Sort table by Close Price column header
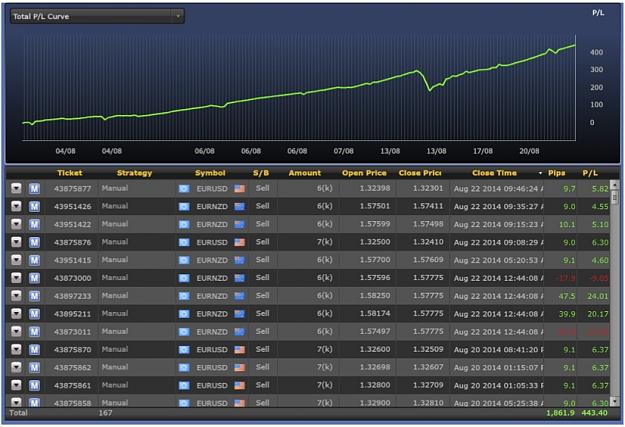 coord(420,173)
